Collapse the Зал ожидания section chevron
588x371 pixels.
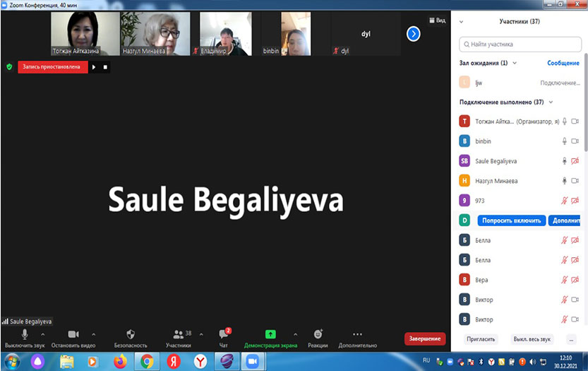click(x=515, y=63)
